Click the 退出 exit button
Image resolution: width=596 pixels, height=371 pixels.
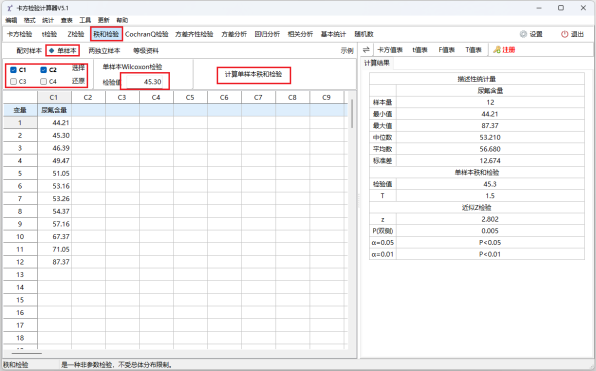[572, 34]
